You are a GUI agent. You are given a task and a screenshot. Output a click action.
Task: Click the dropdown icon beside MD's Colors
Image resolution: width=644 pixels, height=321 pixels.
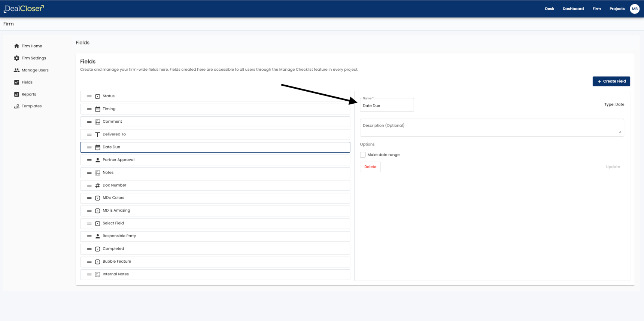[97, 198]
